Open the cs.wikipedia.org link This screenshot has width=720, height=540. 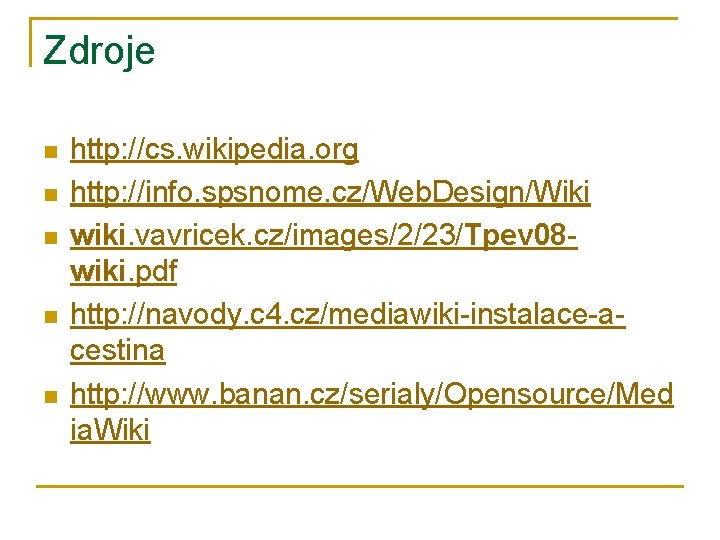(214, 151)
